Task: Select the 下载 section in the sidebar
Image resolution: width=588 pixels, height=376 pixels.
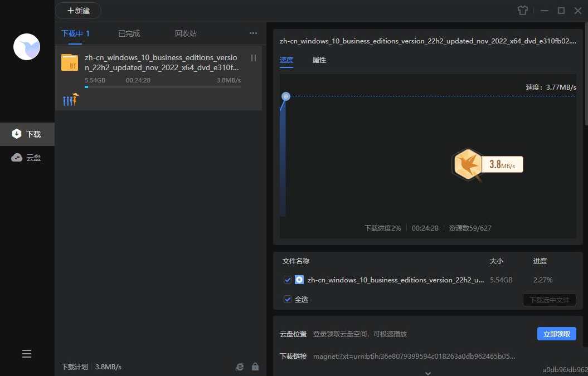Action: pos(27,134)
